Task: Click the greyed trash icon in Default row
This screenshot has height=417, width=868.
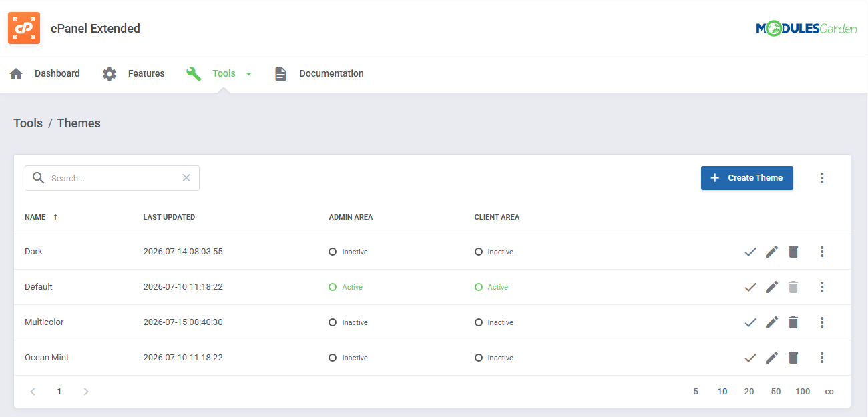Action: pos(793,287)
